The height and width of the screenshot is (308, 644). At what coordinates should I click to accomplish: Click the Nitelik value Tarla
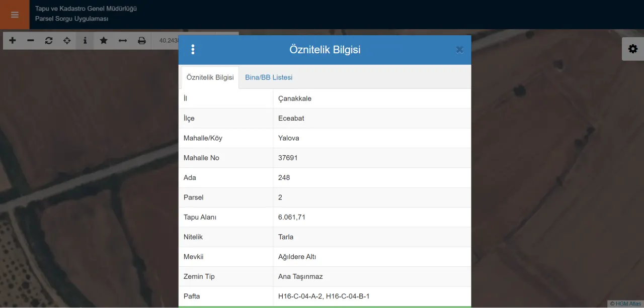[x=286, y=237]
